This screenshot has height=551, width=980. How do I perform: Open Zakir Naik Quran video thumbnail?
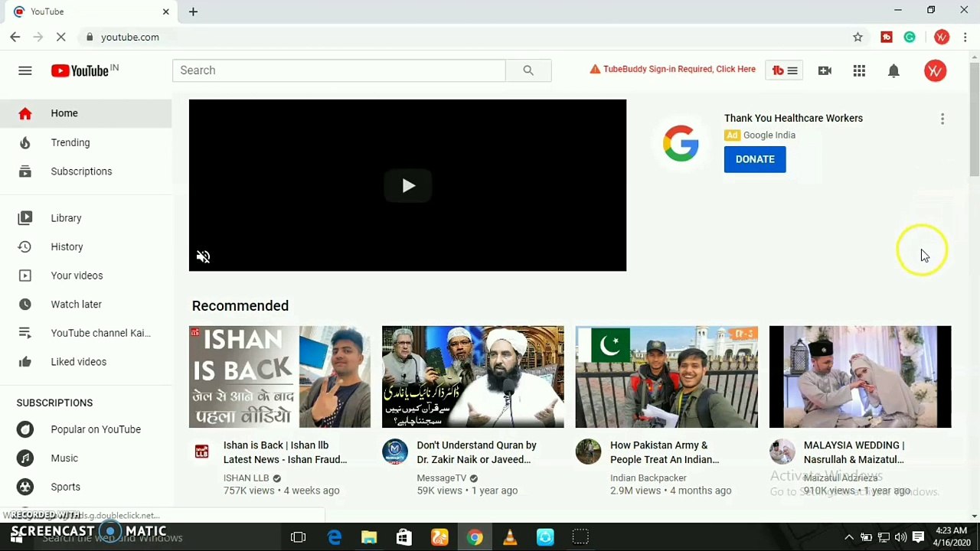tap(473, 377)
